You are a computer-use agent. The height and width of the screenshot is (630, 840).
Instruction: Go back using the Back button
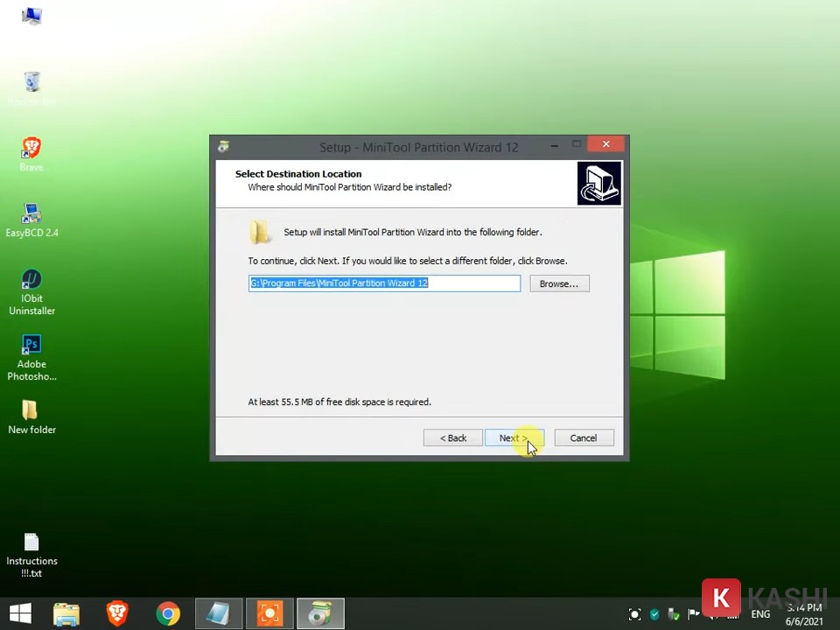[x=452, y=438]
